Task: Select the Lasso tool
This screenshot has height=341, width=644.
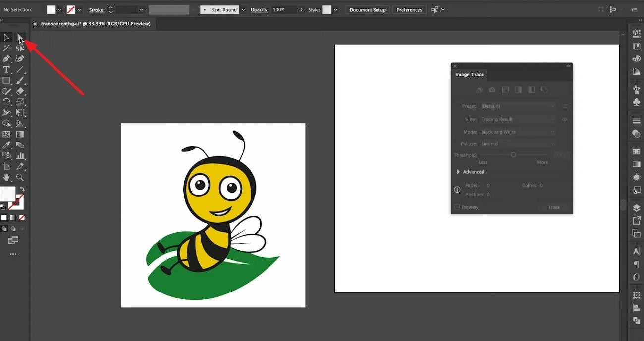Action: coord(20,48)
